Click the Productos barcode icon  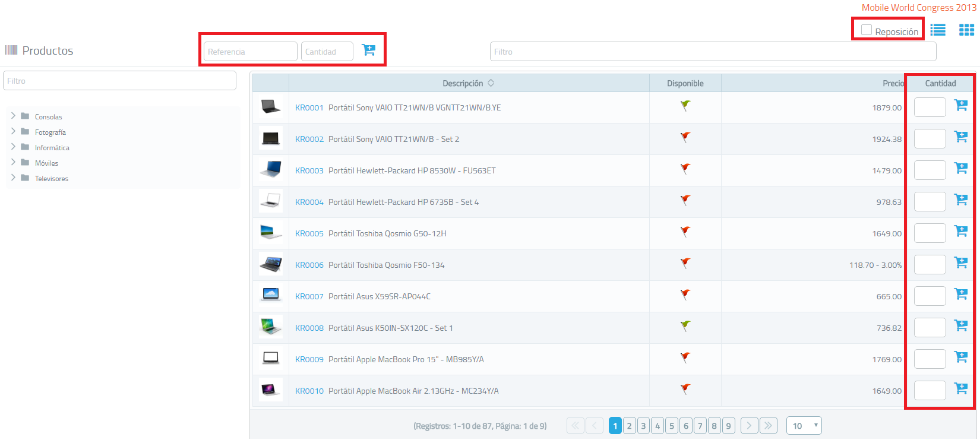11,50
